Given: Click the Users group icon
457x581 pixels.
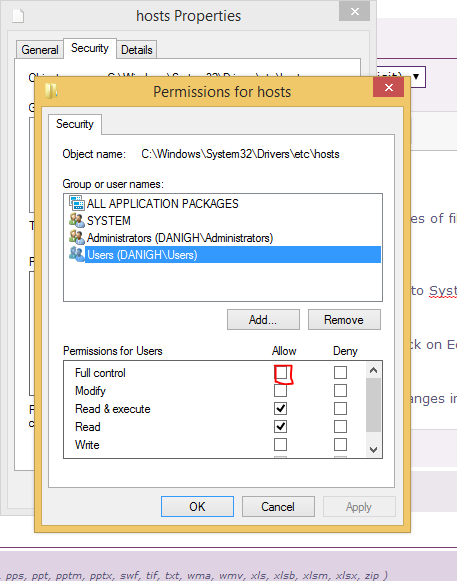Looking at the screenshot, I should pyautogui.click(x=77, y=254).
